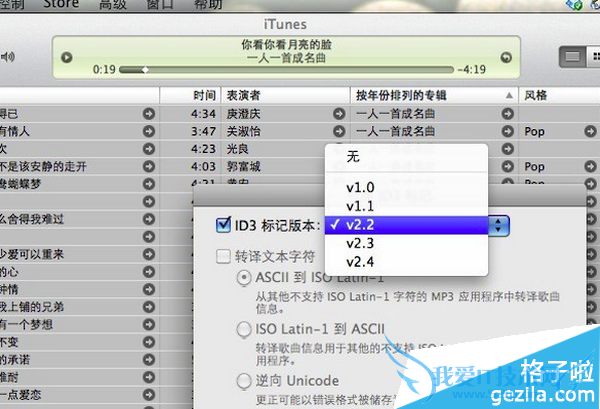600x409 pixels.
Task: Select the 逆向 Unicode radio button
Action: click(x=244, y=381)
